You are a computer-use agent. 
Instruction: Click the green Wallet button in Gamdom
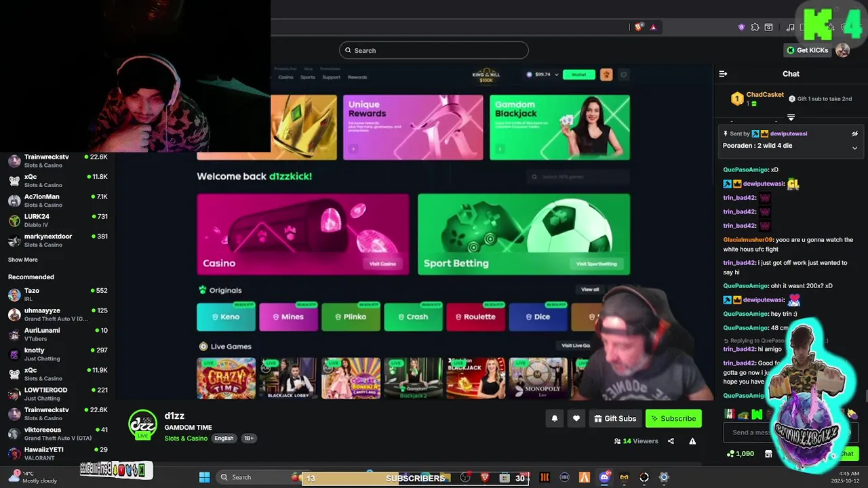[x=579, y=75]
